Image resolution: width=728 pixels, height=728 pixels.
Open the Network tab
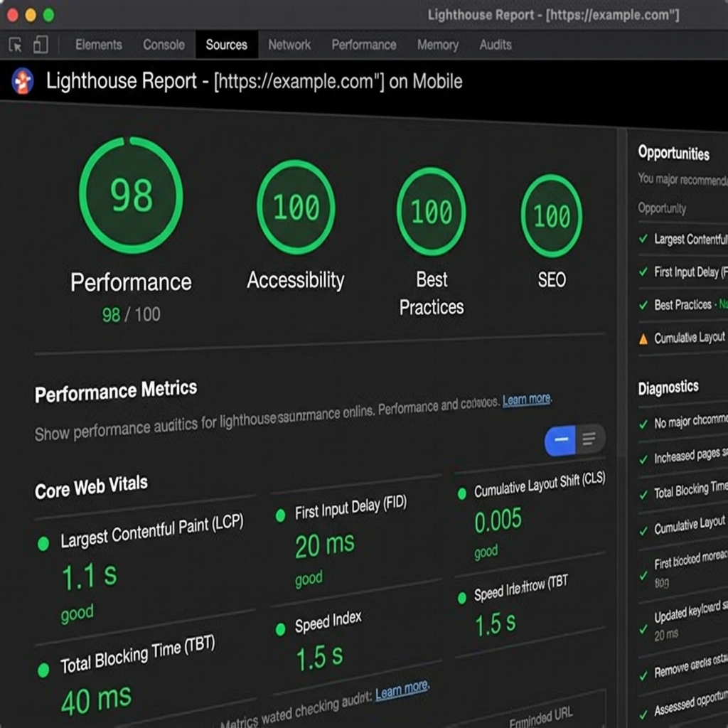[x=289, y=45]
